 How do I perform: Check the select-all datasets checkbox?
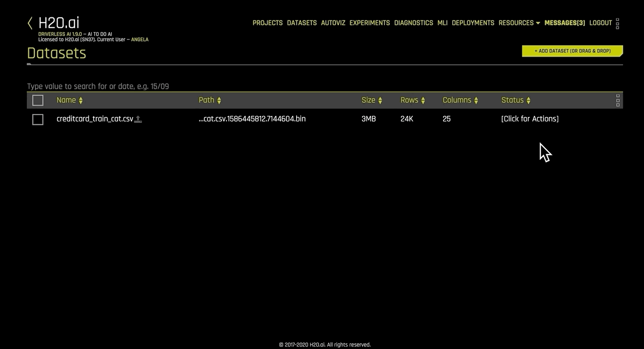click(38, 100)
